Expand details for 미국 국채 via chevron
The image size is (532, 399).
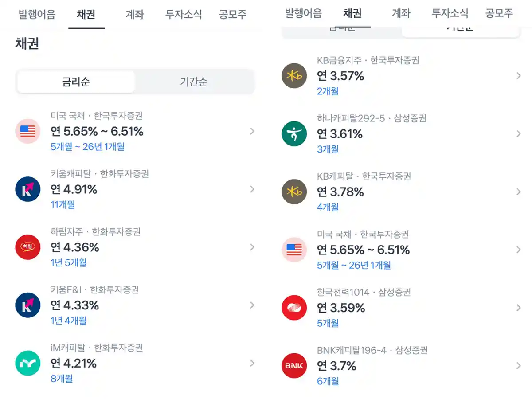(252, 131)
